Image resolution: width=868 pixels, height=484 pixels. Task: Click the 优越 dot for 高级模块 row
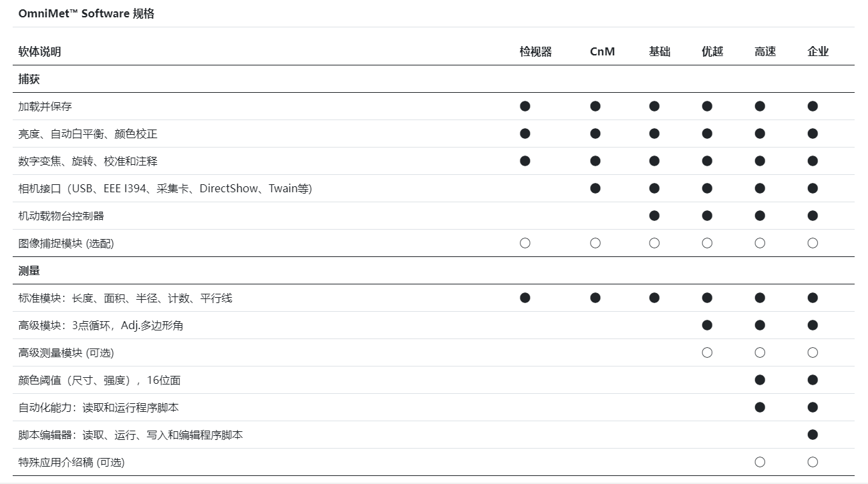(707, 325)
